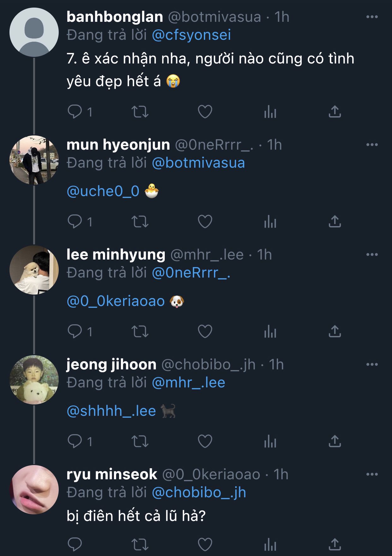View analytics on ryu minseok's tweet
The width and height of the screenshot is (392, 556).
[x=270, y=544]
